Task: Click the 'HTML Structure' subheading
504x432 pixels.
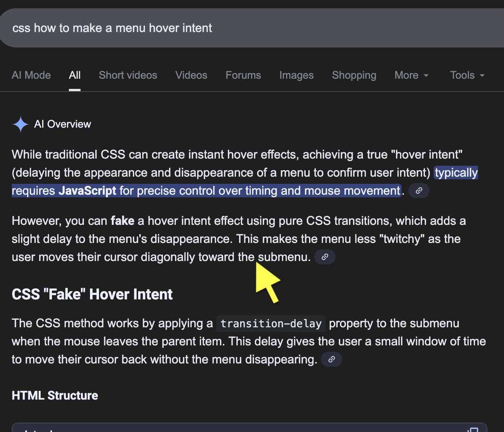Action: coord(55,395)
